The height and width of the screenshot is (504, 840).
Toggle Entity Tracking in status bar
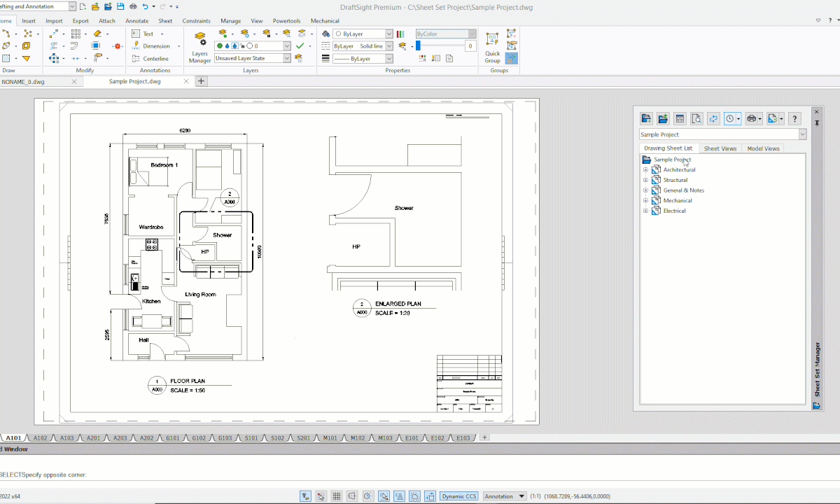399,496
